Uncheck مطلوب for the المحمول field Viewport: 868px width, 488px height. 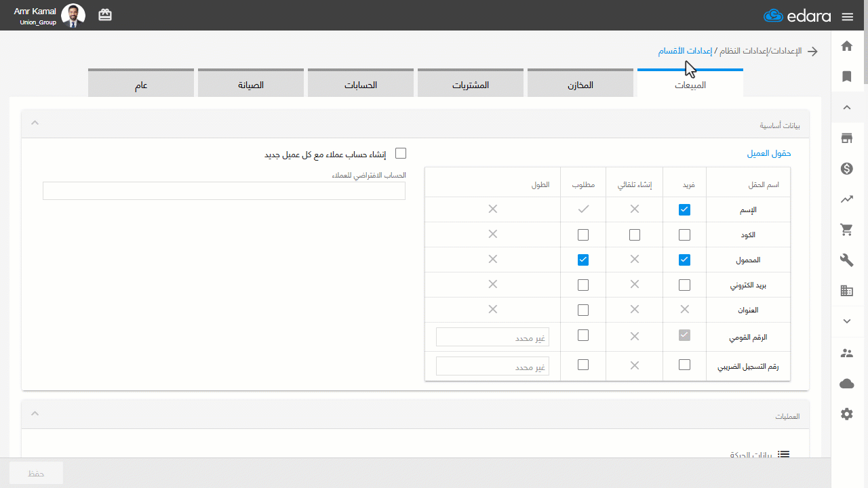coord(583,260)
